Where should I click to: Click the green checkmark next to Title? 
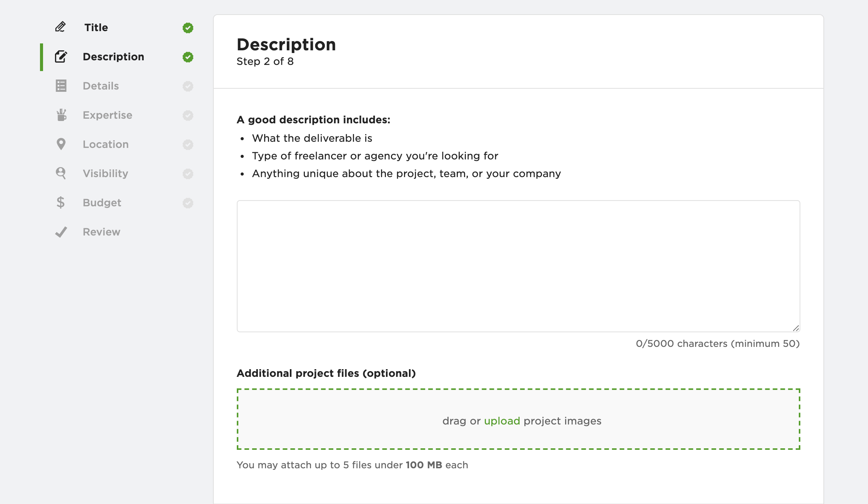click(x=188, y=28)
